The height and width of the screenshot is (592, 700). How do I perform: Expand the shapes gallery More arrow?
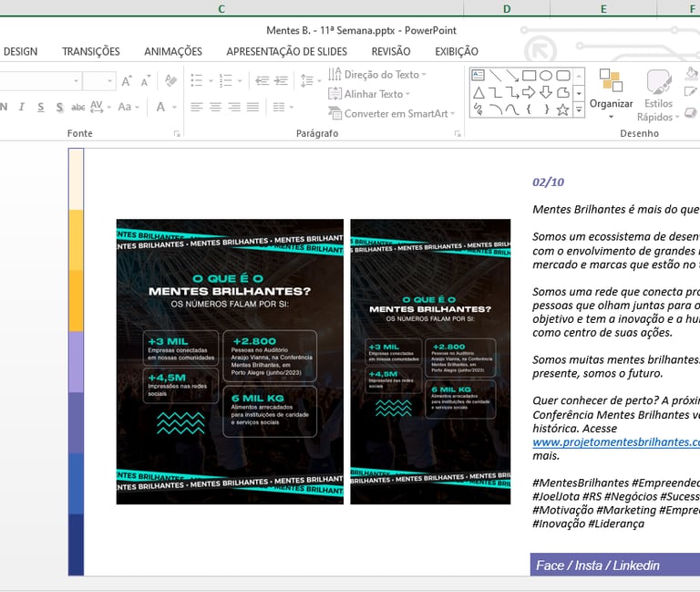[x=579, y=109]
